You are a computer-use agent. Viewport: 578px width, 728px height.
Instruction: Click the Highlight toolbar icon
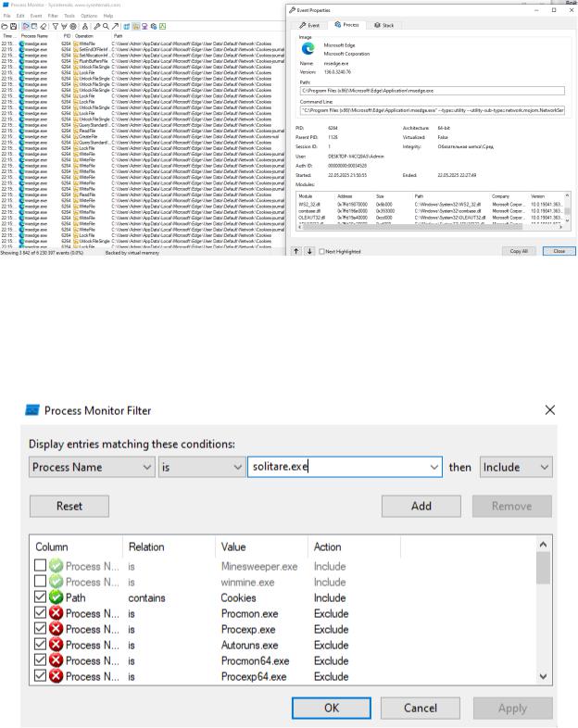pos(64,27)
